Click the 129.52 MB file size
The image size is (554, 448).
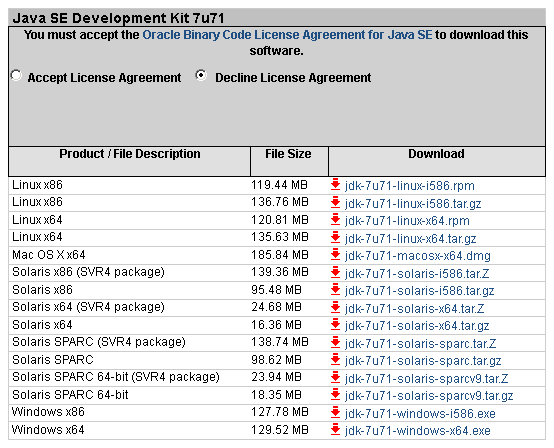(280, 430)
